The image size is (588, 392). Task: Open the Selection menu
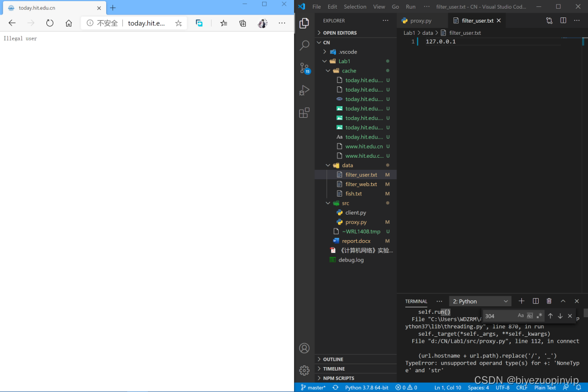pos(355,7)
